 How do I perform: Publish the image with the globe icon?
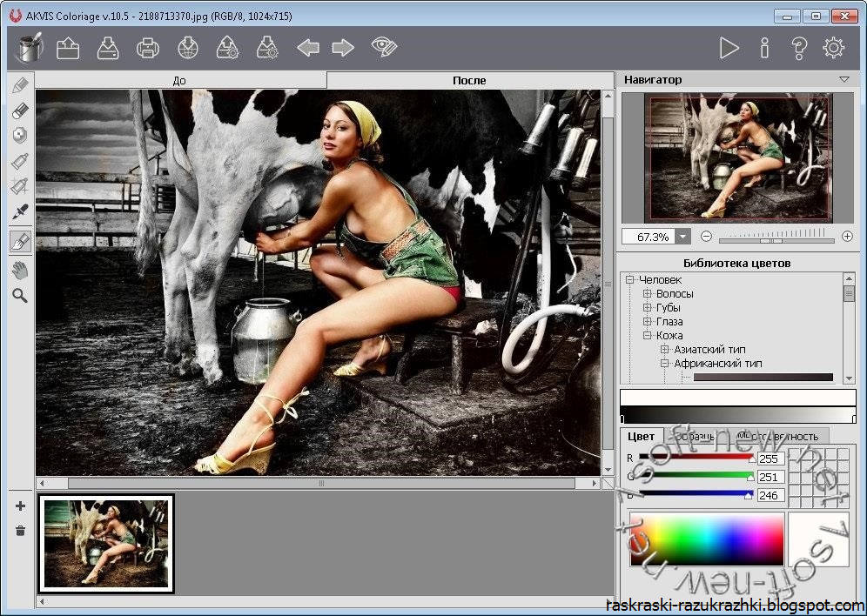pyautogui.click(x=188, y=48)
